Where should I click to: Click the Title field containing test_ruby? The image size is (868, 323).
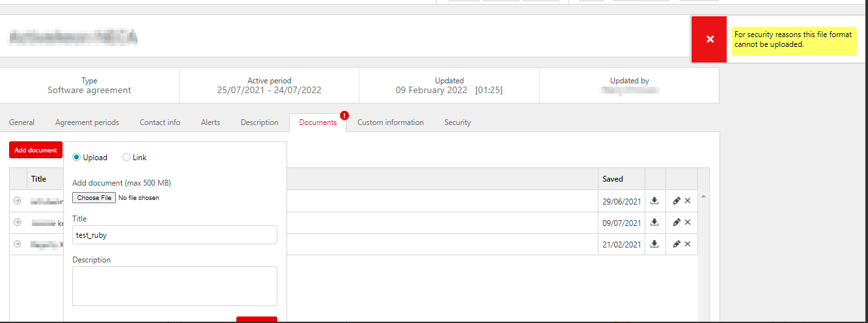tap(175, 235)
